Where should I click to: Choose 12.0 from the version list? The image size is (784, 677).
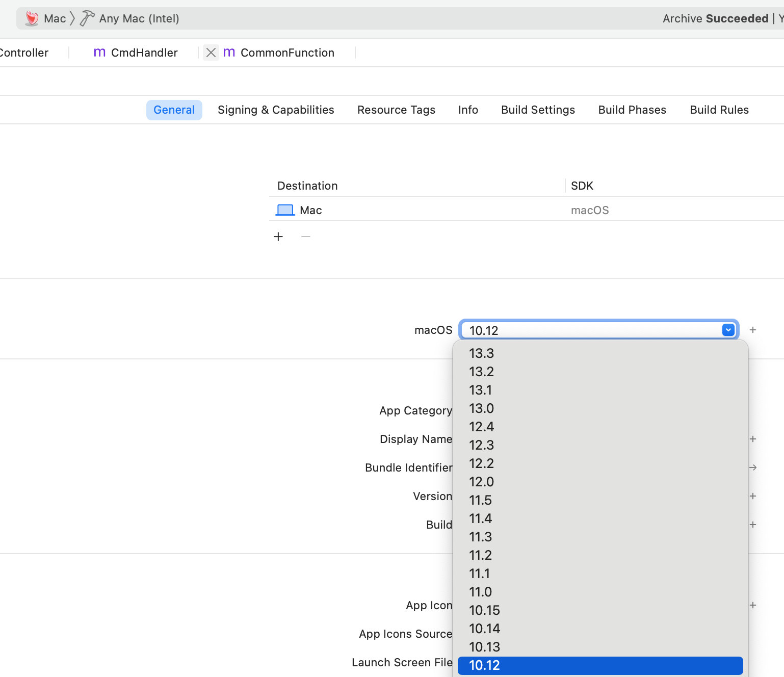click(x=600, y=482)
